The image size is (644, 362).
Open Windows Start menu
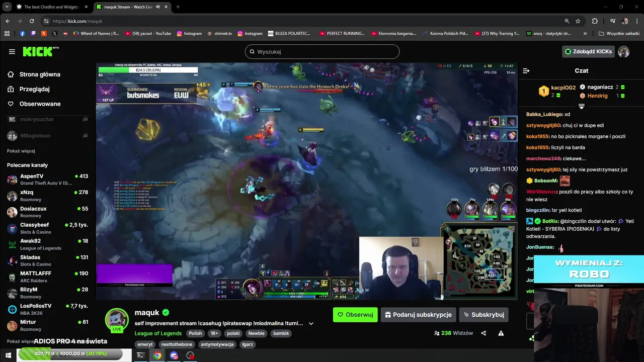coord(8,355)
